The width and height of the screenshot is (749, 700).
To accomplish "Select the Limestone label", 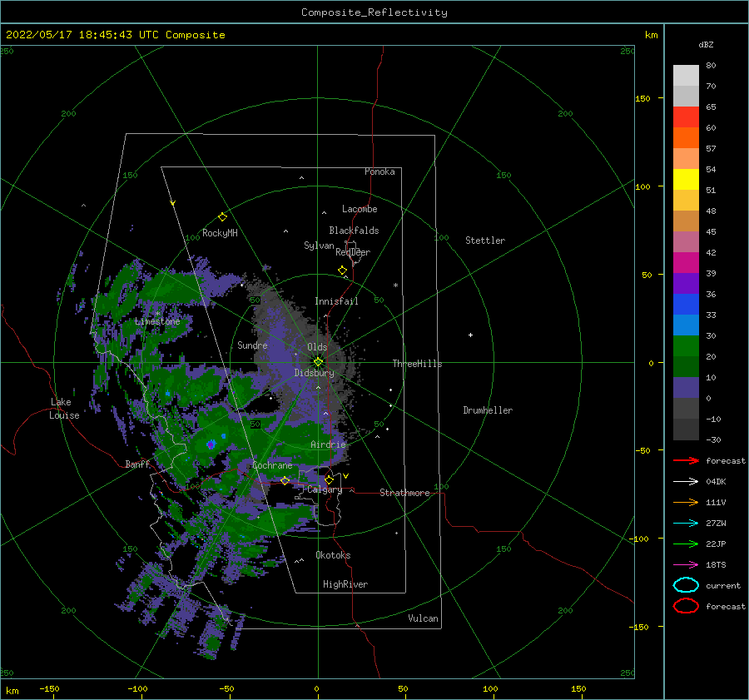I will tap(157, 321).
